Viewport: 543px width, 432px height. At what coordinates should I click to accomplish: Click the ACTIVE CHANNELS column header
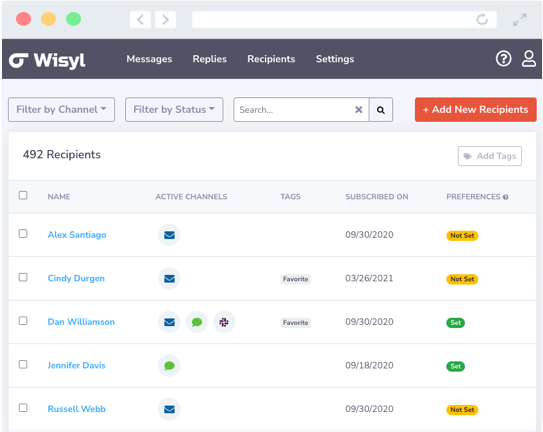pos(191,197)
